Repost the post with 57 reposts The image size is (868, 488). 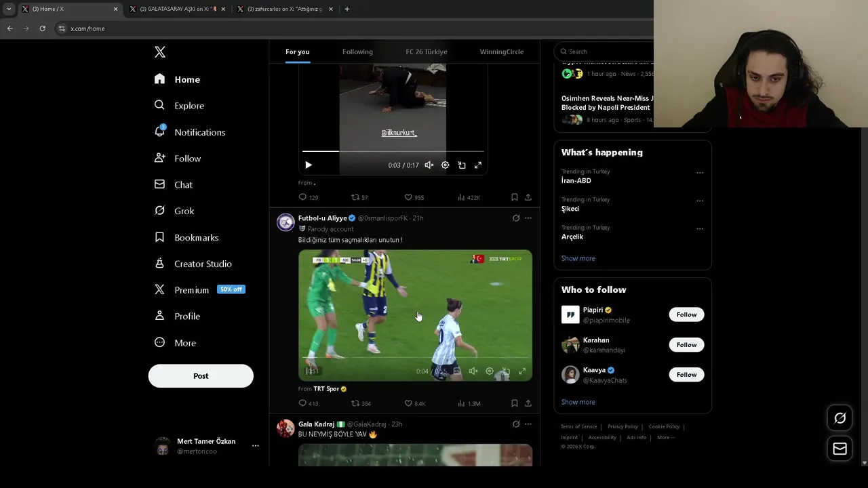tap(359, 197)
